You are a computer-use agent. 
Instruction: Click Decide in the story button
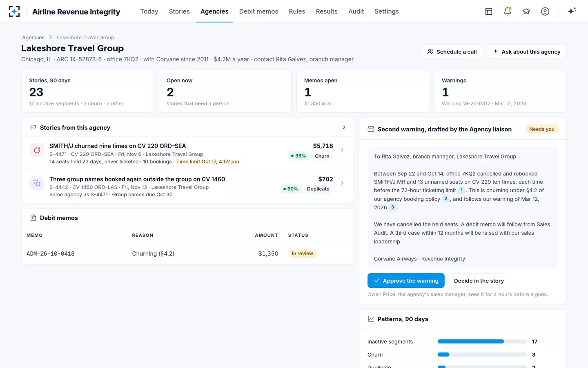click(479, 280)
